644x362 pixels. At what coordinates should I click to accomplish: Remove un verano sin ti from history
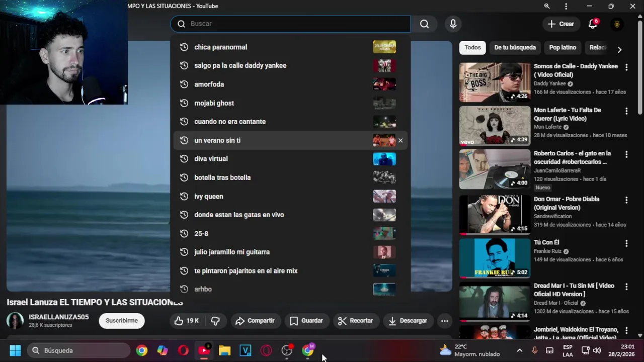pos(400,140)
